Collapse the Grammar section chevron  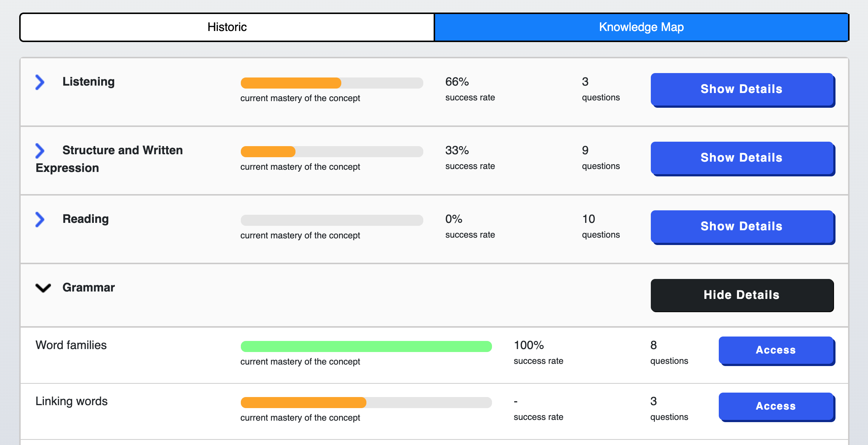point(43,288)
